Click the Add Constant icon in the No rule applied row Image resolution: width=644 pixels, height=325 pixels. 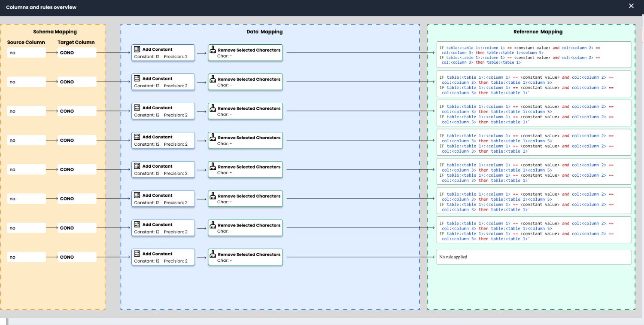pos(137,254)
